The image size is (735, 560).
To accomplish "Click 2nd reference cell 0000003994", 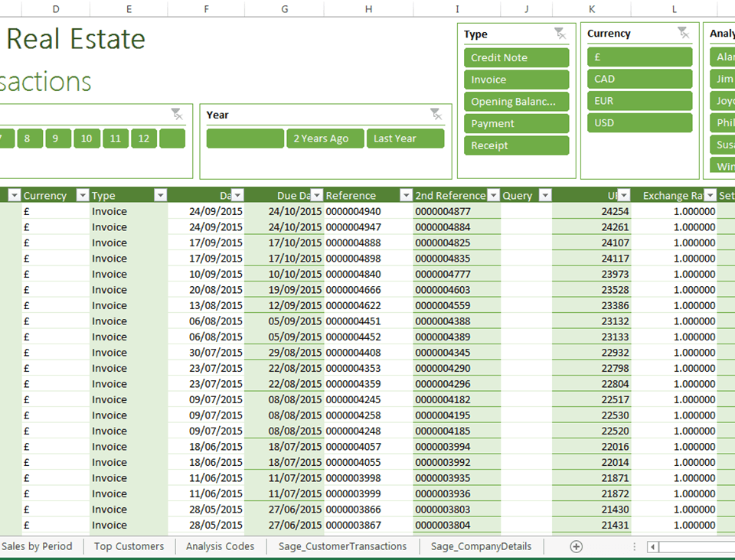I will click(x=456, y=447).
